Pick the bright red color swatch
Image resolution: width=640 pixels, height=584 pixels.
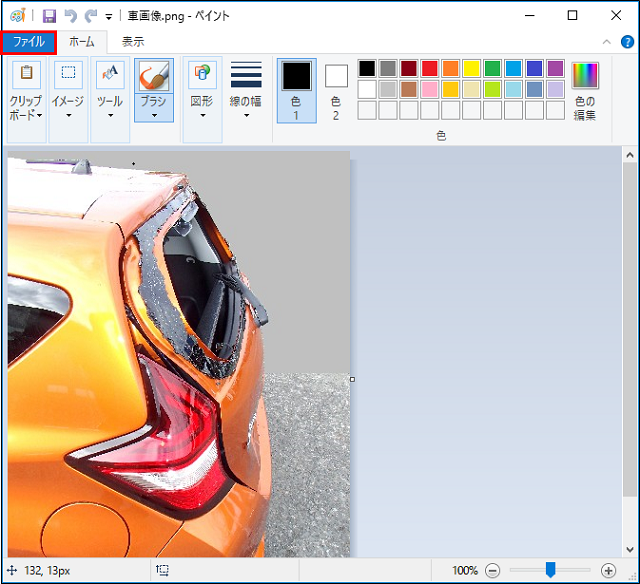pyautogui.click(x=430, y=69)
